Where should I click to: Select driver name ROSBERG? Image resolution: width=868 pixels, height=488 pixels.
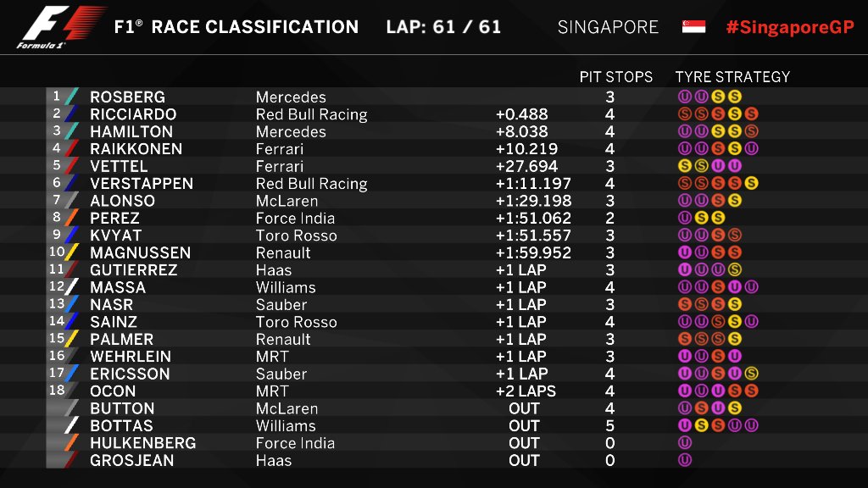coord(127,97)
